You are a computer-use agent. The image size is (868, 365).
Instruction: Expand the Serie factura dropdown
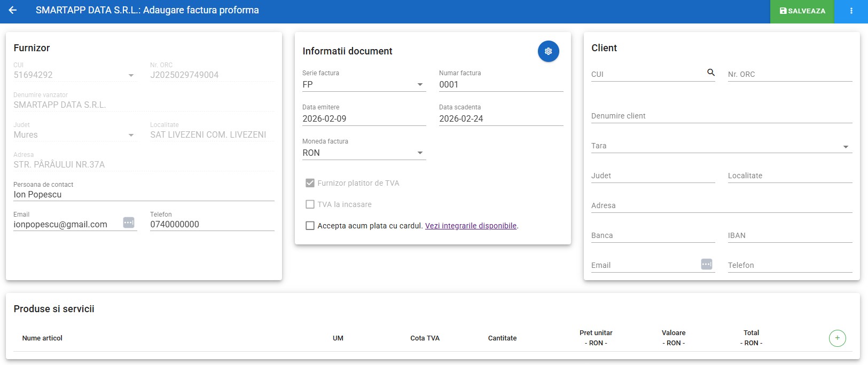(x=420, y=85)
